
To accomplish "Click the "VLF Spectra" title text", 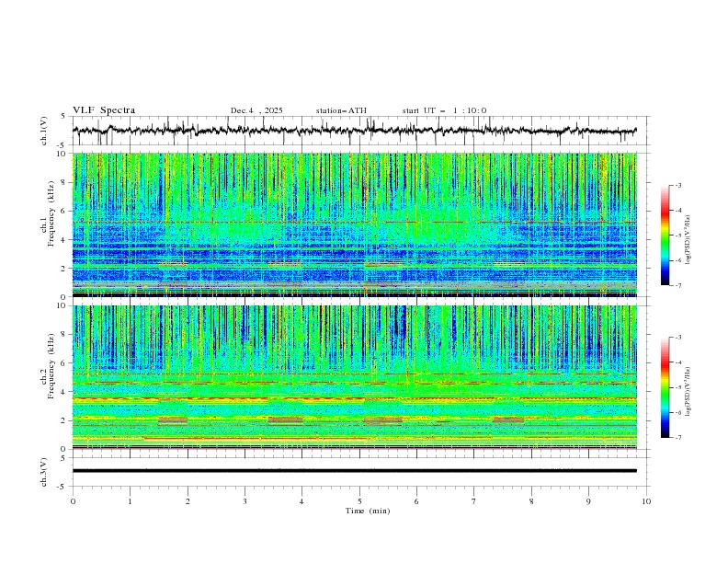I will [104, 110].
